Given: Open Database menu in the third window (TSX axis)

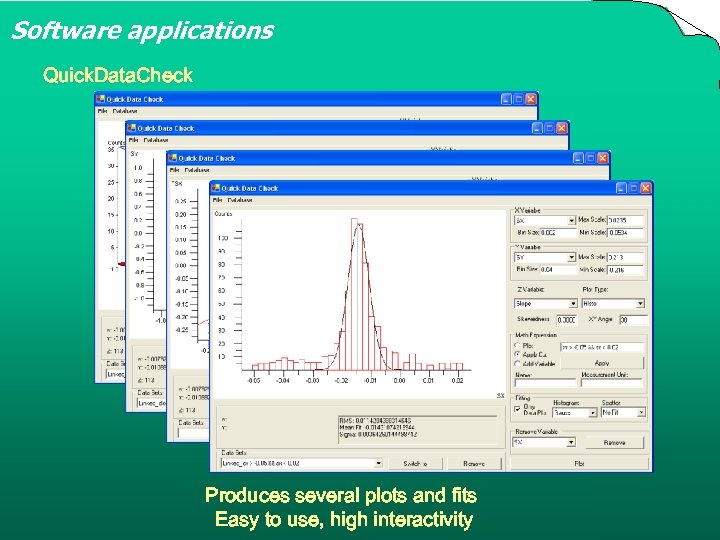Looking at the screenshot, I should point(197,170).
